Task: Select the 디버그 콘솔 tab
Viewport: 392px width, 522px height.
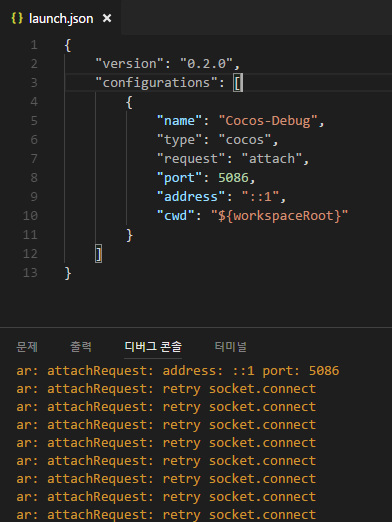Action: (x=153, y=347)
